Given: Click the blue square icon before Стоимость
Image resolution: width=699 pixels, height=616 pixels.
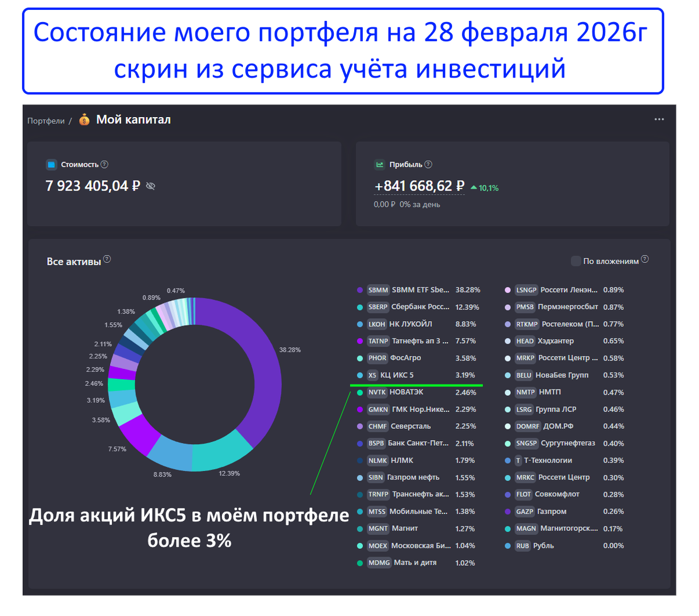Looking at the screenshot, I should [52, 164].
